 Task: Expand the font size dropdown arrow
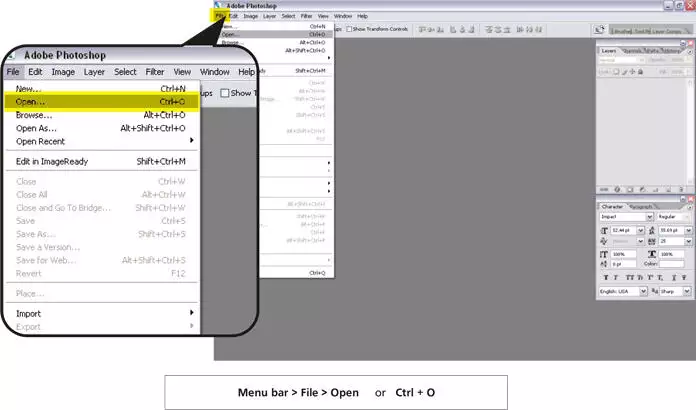[641, 230]
